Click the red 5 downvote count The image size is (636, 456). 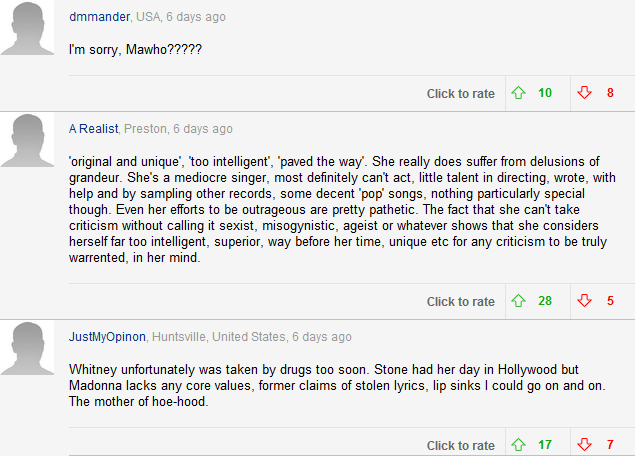(610, 301)
